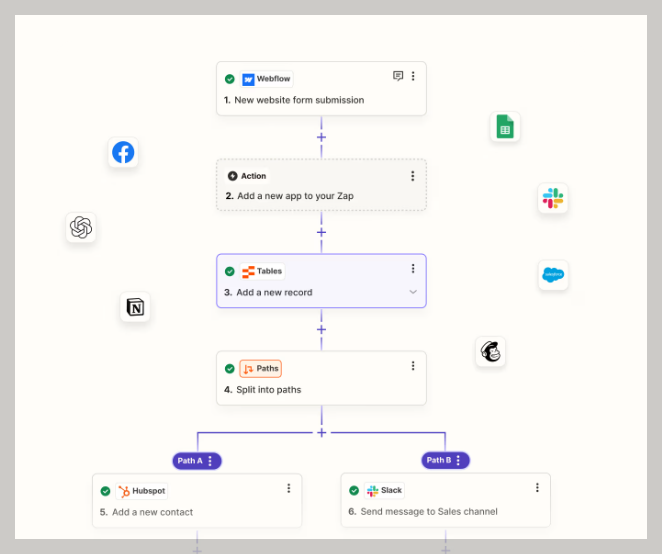The height and width of the screenshot is (554, 662).
Task: Click the floating OpenAI app icon
Action: pyautogui.click(x=81, y=227)
